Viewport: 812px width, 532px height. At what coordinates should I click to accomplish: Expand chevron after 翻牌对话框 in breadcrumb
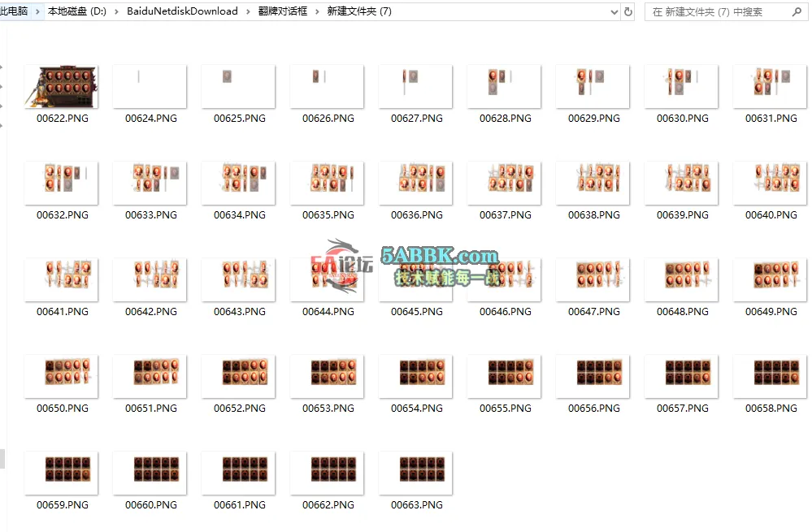pyautogui.click(x=317, y=12)
